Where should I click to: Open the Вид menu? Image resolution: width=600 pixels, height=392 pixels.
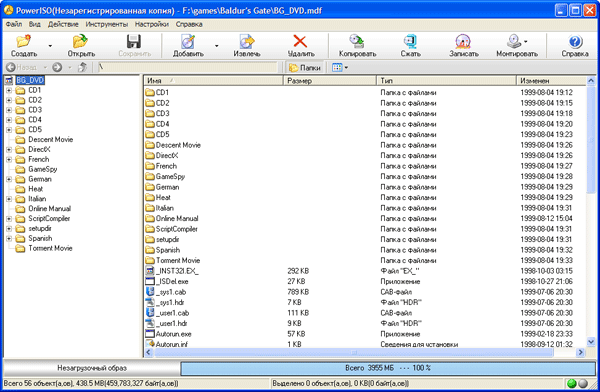(34, 24)
